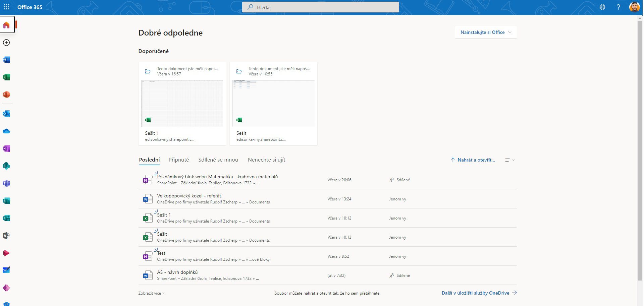Screen dimensions: 644x306
Task: Open AŠ - návrh doplňků document
Action: click(x=177, y=272)
